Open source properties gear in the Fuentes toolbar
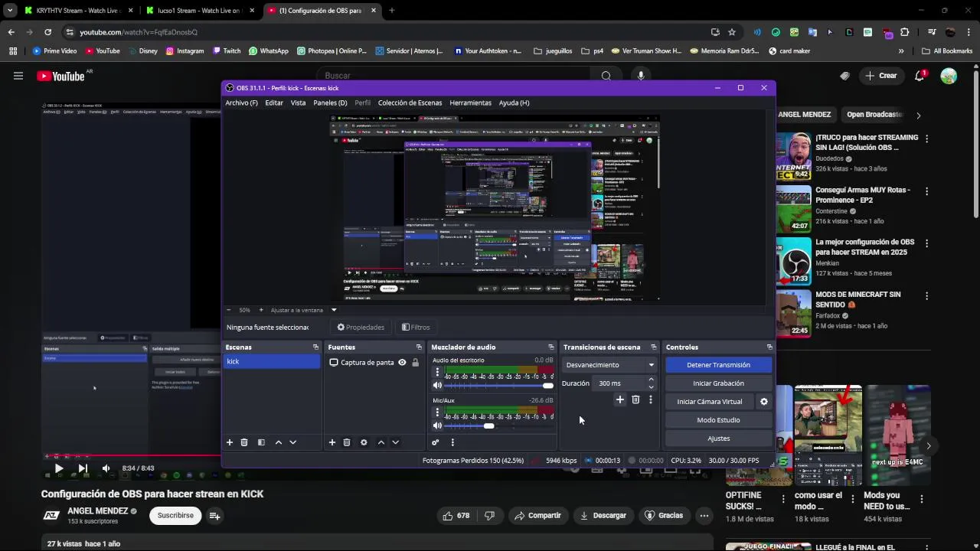The image size is (980, 551). 364,442
